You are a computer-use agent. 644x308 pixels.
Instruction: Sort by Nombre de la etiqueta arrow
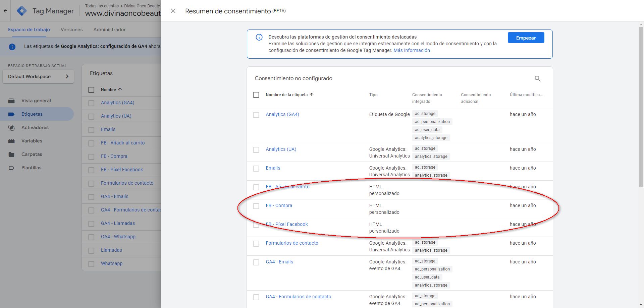[x=312, y=95]
